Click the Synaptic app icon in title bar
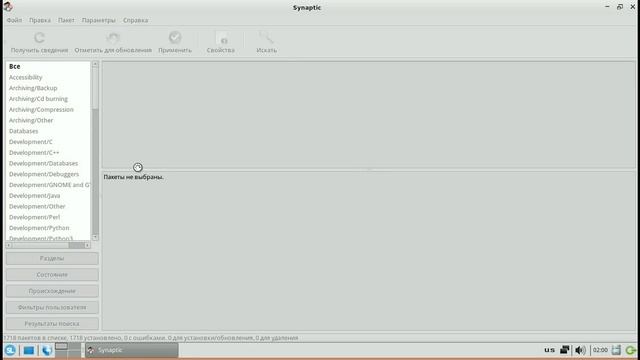The width and height of the screenshot is (640, 360). pyautogui.click(x=7, y=7)
